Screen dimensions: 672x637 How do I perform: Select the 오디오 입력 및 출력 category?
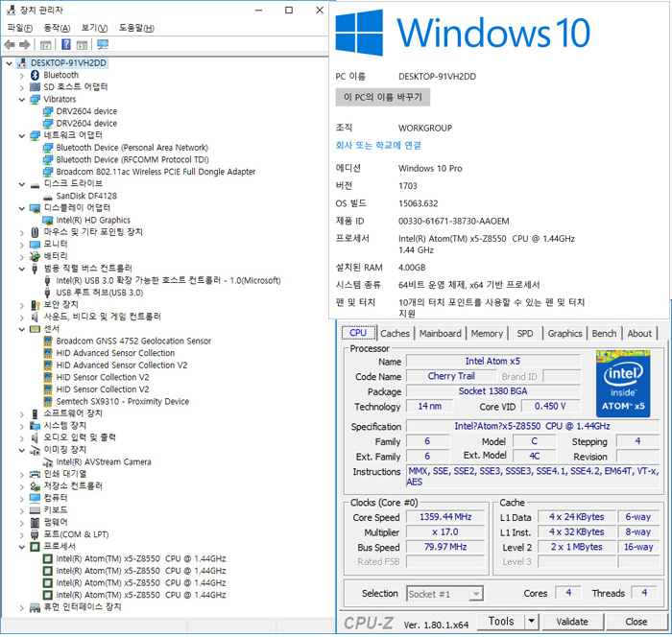[x=80, y=437]
